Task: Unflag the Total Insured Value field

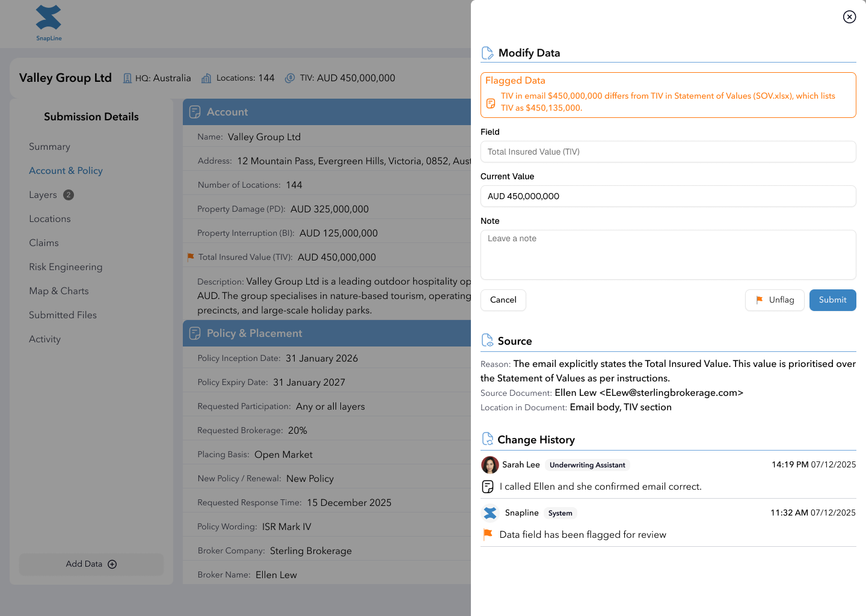Action: (x=775, y=300)
